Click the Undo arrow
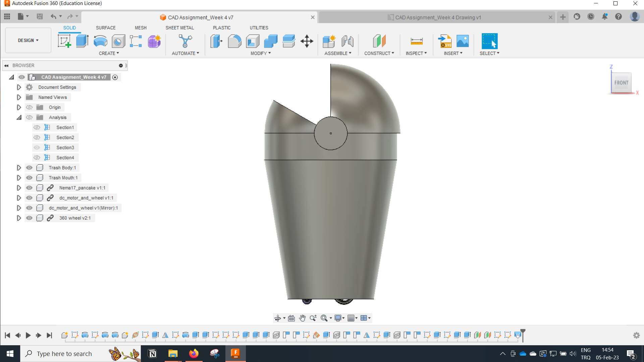The image size is (644, 362). pyautogui.click(x=53, y=16)
